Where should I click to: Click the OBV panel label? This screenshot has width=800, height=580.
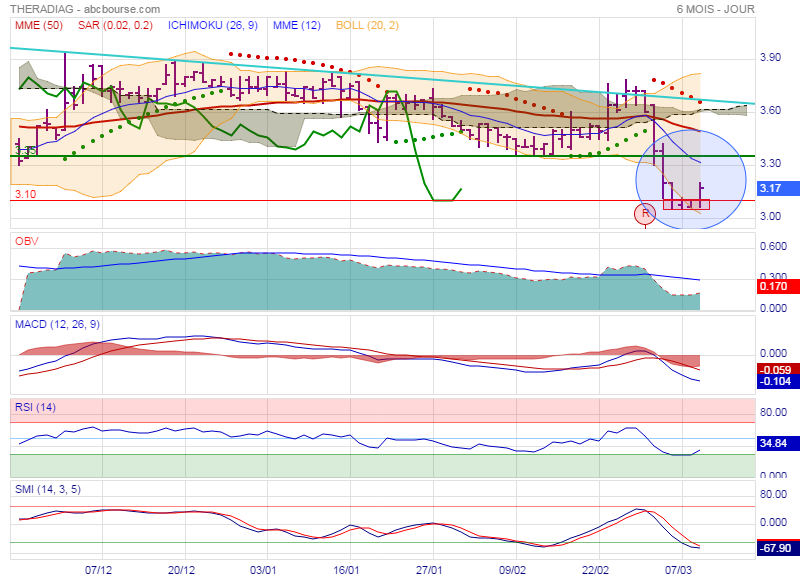pyautogui.click(x=27, y=241)
